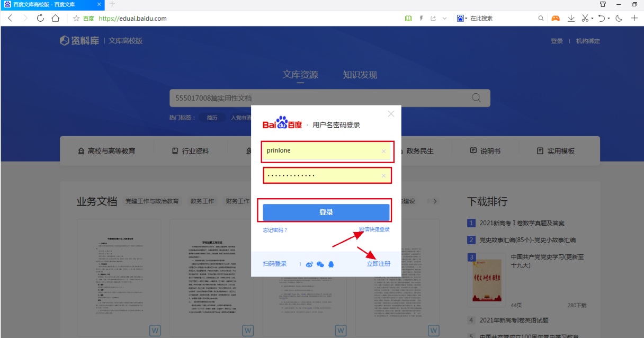Clear the username field with the X

[383, 152]
